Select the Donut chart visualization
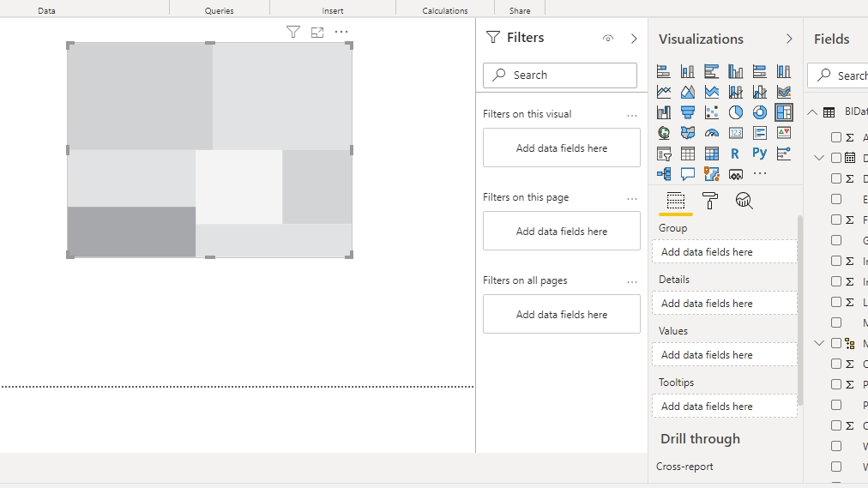Viewport: 868px width, 488px height. tap(759, 112)
